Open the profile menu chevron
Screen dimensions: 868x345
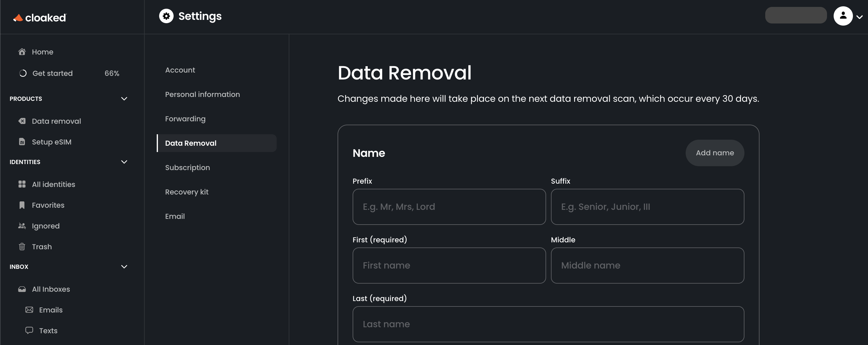point(860,17)
